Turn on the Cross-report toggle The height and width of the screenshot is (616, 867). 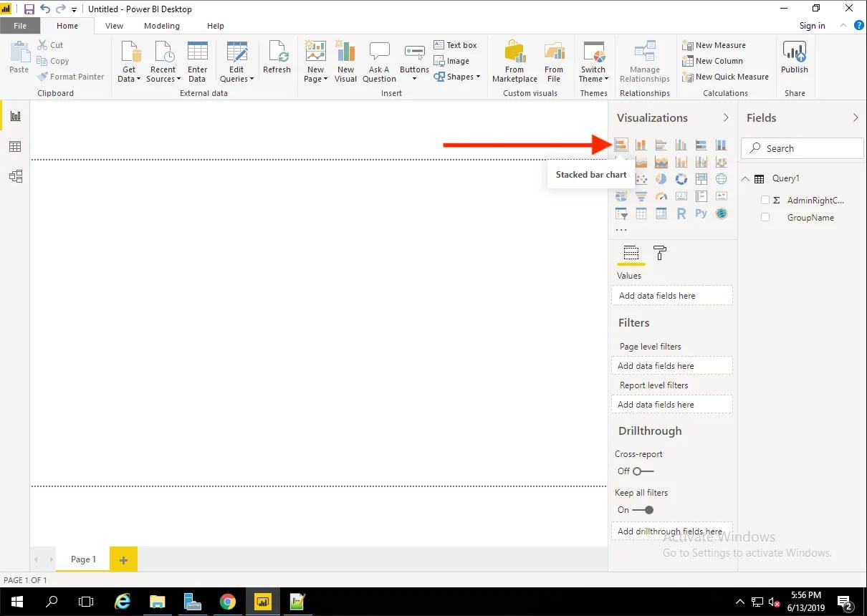[643, 471]
